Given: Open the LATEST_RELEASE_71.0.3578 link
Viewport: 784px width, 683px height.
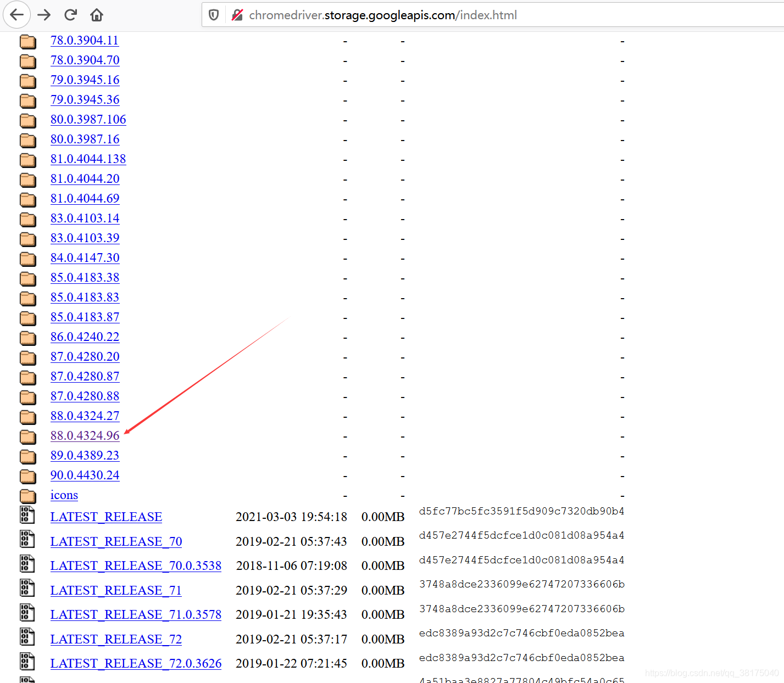Looking at the screenshot, I should coord(136,615).
